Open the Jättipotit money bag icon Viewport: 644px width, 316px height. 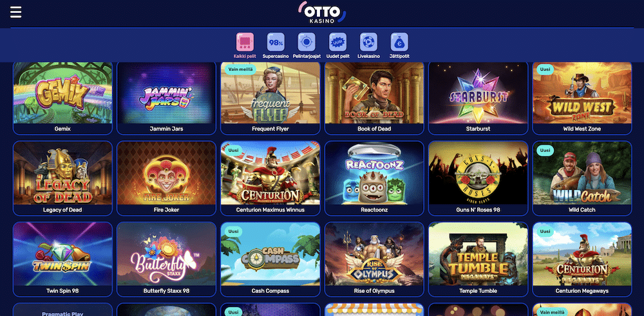tap(399, 42)
